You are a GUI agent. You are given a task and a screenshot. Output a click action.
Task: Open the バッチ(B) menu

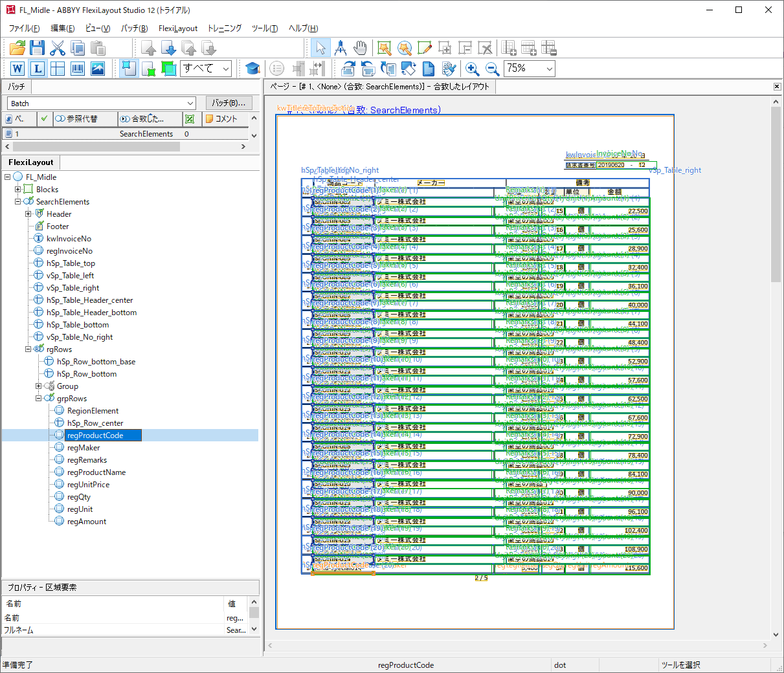[135, 28]
